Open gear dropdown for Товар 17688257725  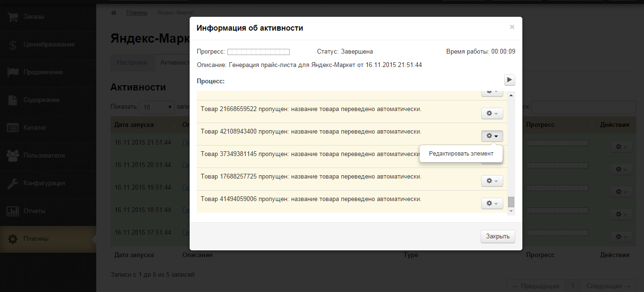[492, 181]
